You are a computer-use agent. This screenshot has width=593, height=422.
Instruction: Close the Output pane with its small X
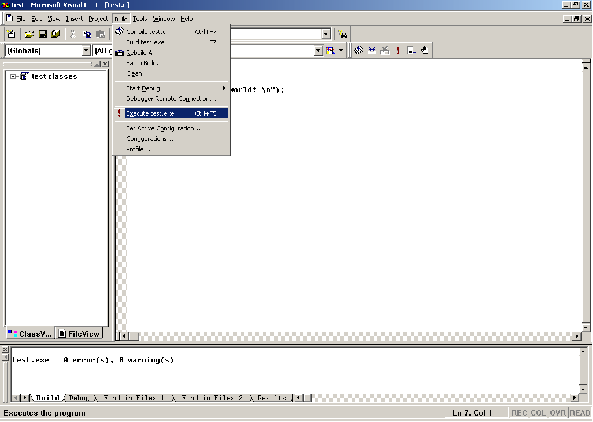click(x=5, y=350)
